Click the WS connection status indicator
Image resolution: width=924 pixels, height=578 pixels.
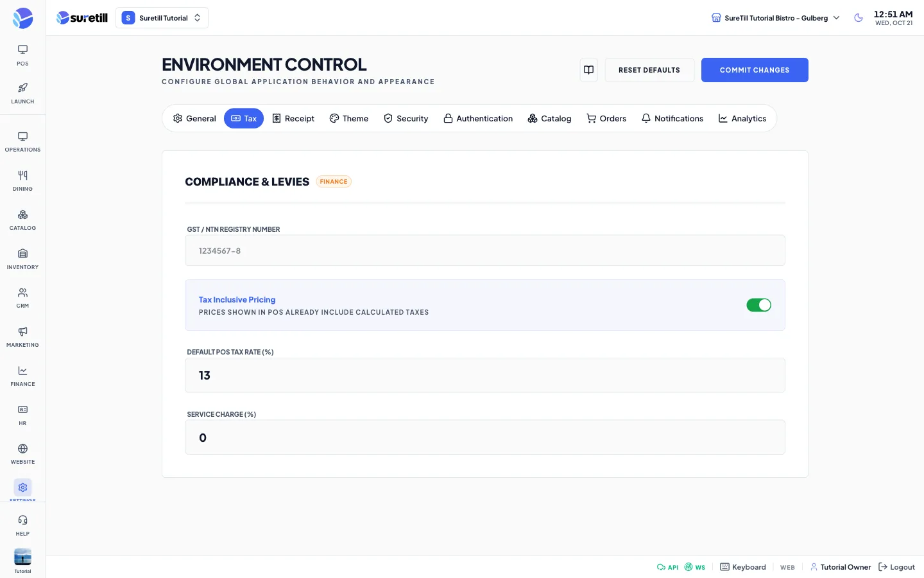point(695,567)
